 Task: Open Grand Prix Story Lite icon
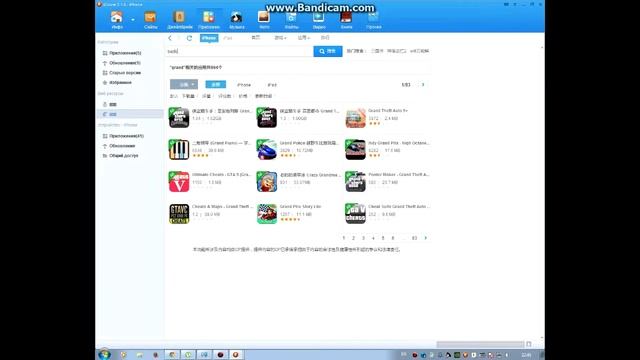[x=267, y=213]
